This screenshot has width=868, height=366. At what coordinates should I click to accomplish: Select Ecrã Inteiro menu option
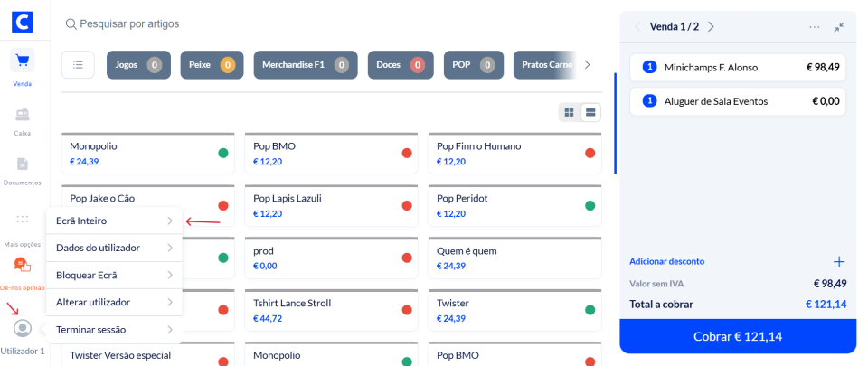click(114, 221)
